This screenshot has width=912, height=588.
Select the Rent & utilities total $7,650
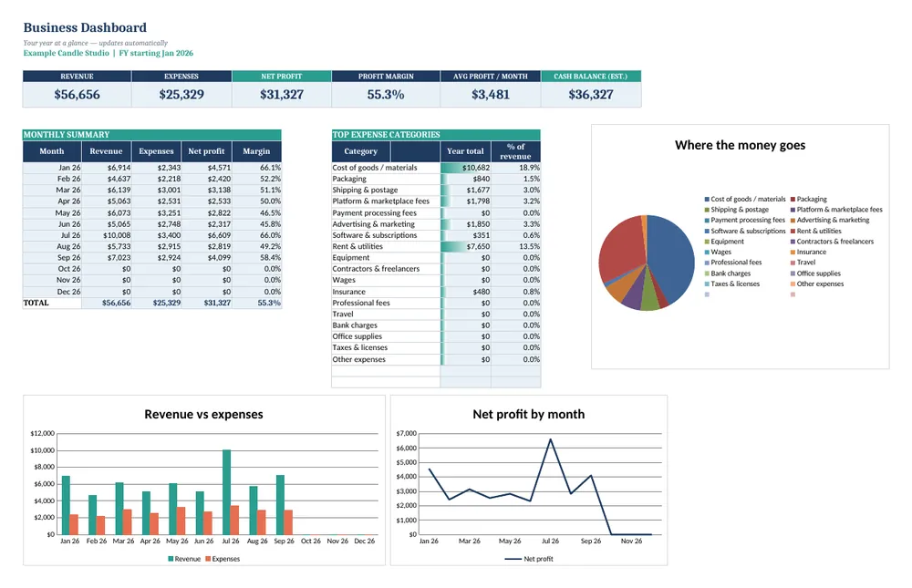[465, 247]
